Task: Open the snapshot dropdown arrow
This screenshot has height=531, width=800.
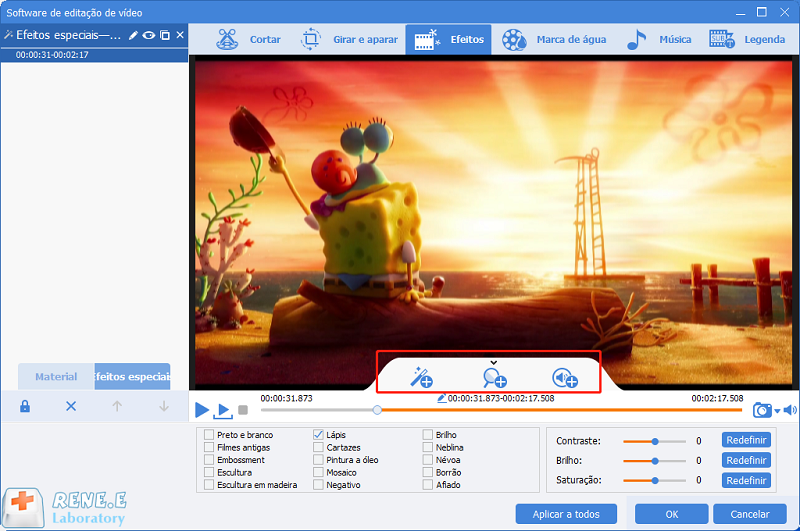Action: point(777,411)
